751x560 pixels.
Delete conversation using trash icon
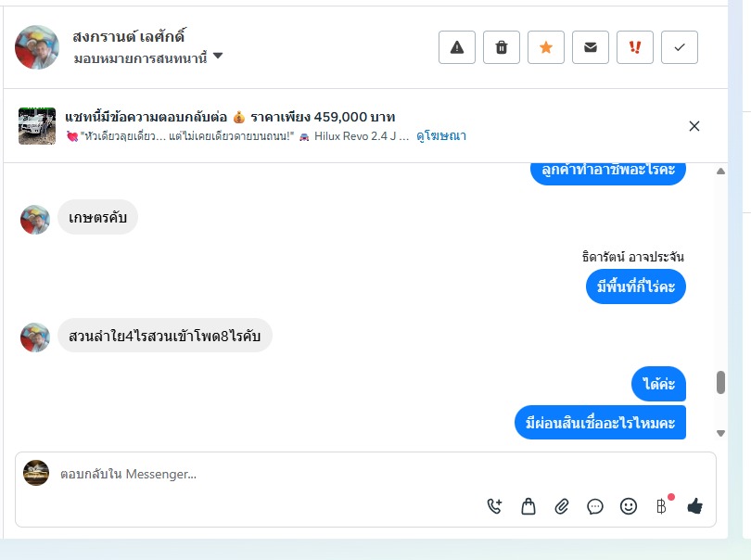click(x=502, y=47)
